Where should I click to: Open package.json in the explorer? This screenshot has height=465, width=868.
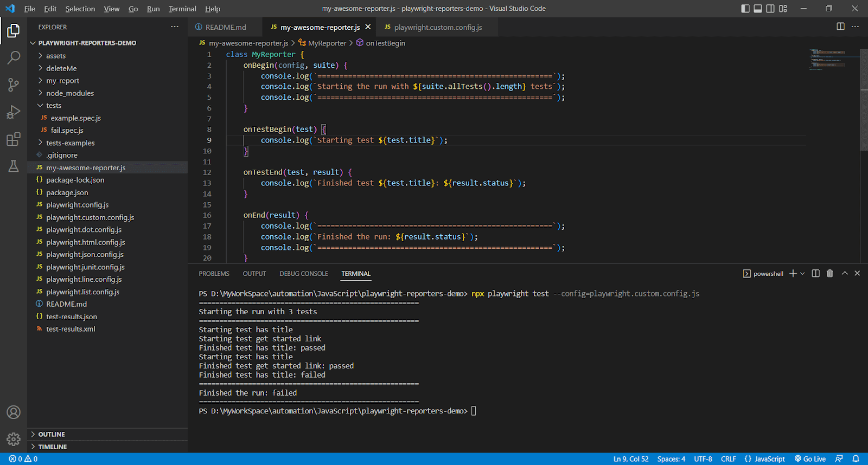coord(67,192)
